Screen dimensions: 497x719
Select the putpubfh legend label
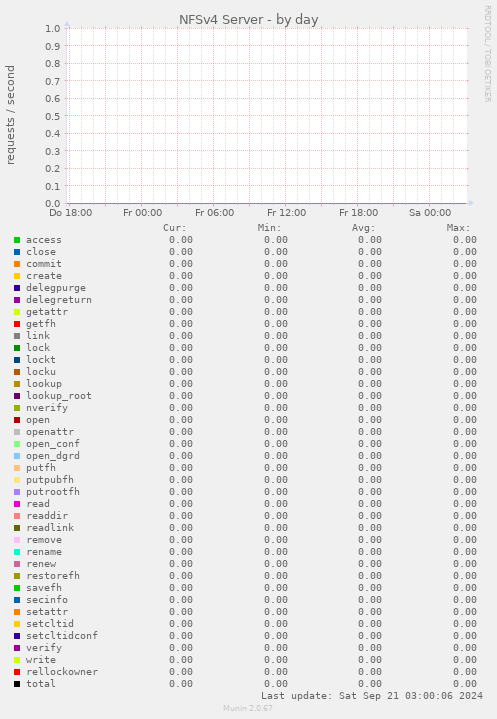[x=50, y=480]
